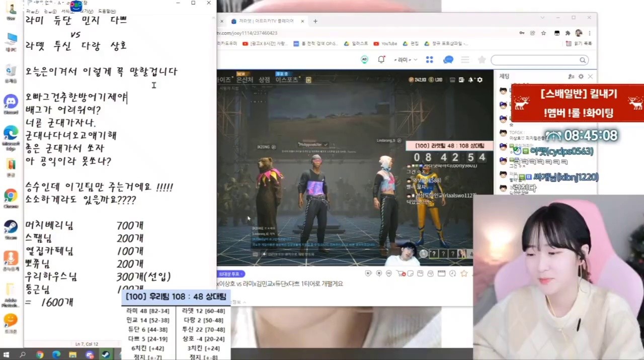
Task: Click the notification bell icon
Action: [x=381, y=60]
